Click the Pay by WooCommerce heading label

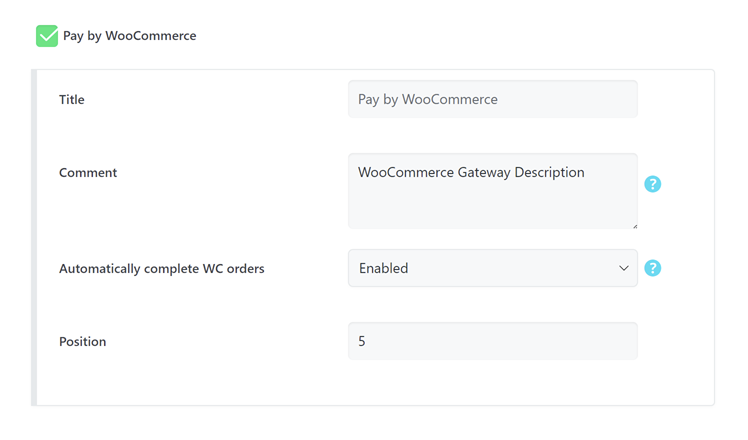(x=129, y=36)
